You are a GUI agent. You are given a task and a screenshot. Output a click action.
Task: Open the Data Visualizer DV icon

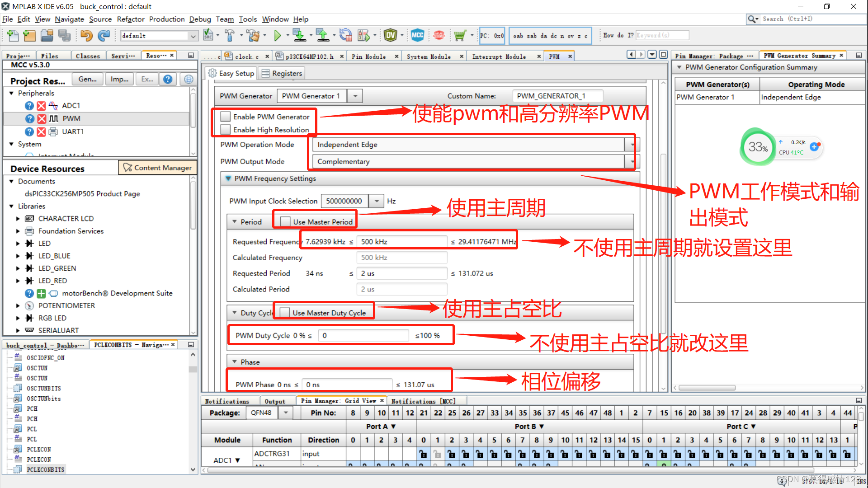tap(390, 35)
